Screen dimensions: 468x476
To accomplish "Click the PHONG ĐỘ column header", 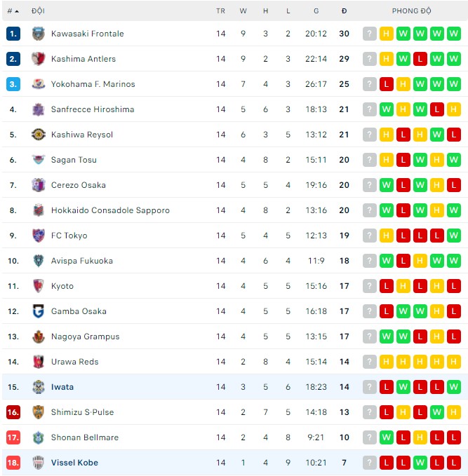I will (412, 11).
